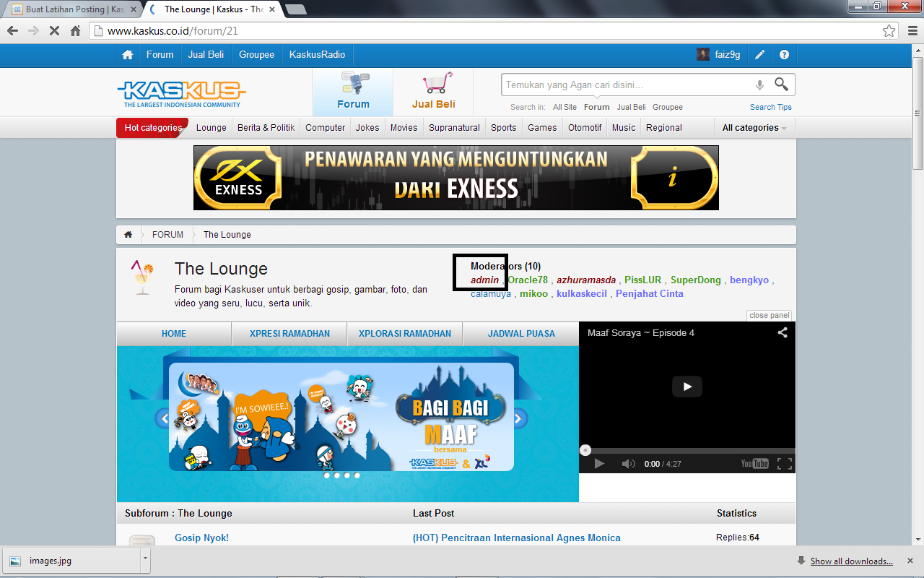Open Gosip Nyok! subforum

tap(201, 538)
